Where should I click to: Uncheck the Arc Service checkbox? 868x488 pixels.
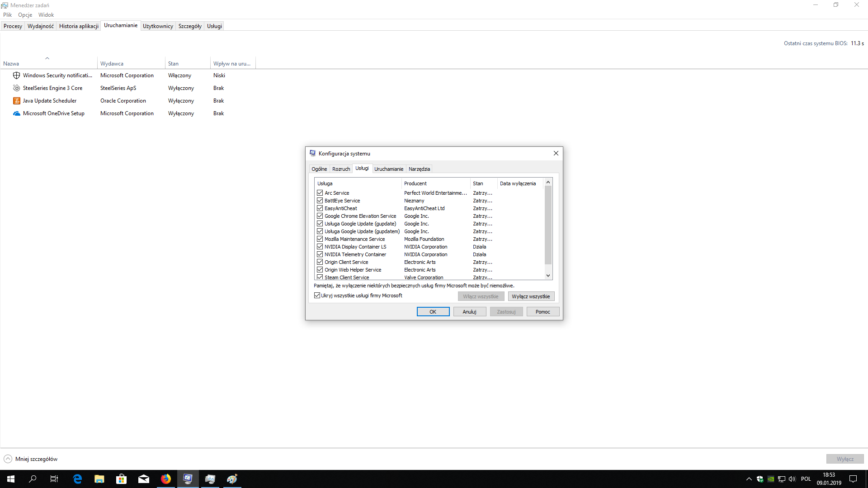click(320, 193)
